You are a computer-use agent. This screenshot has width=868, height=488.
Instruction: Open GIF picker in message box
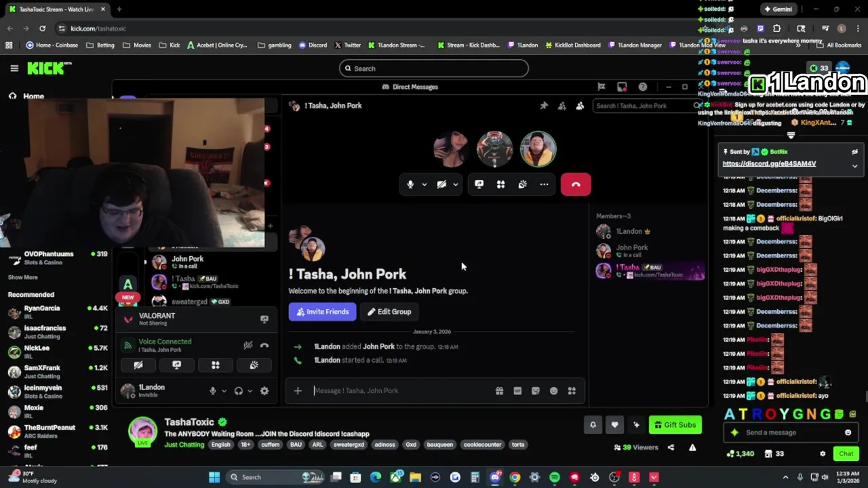click(517, 390)
